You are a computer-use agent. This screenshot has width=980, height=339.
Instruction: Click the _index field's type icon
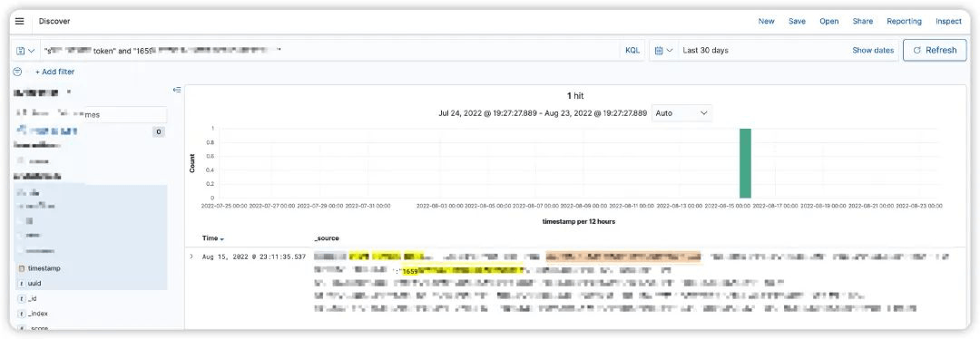[21, 314]
